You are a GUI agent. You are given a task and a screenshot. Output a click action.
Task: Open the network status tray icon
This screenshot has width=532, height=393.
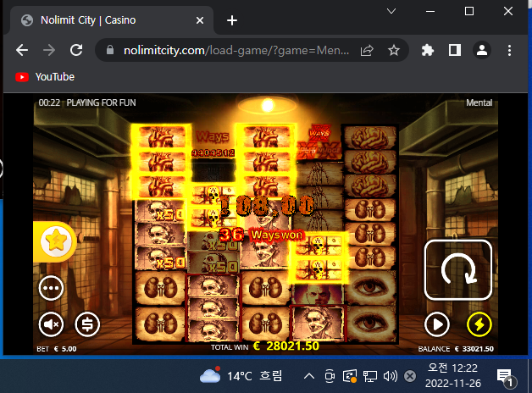pos(370,376)
